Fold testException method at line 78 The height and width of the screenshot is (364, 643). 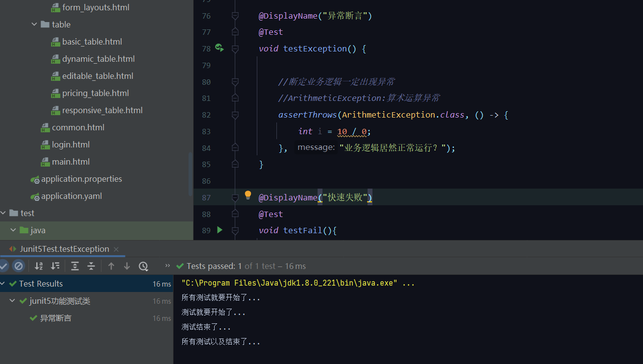[235, 49]
